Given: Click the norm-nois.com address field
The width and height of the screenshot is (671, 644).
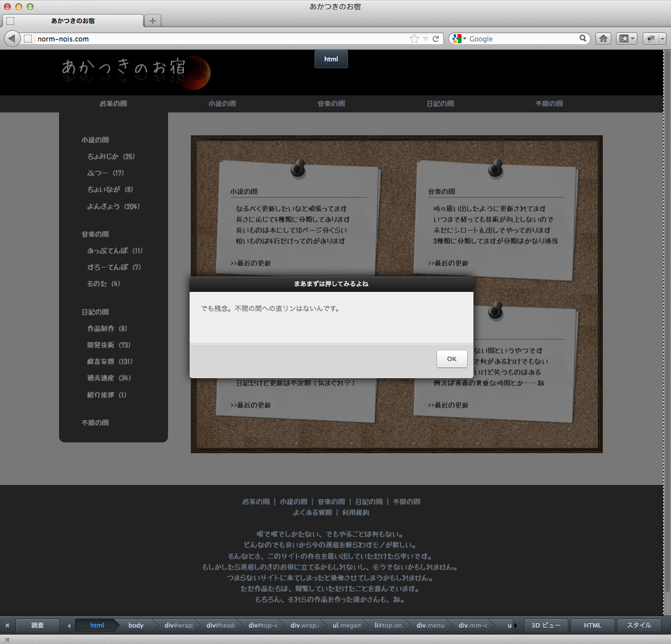Looking at the screenshot, I should pos(221,39).
